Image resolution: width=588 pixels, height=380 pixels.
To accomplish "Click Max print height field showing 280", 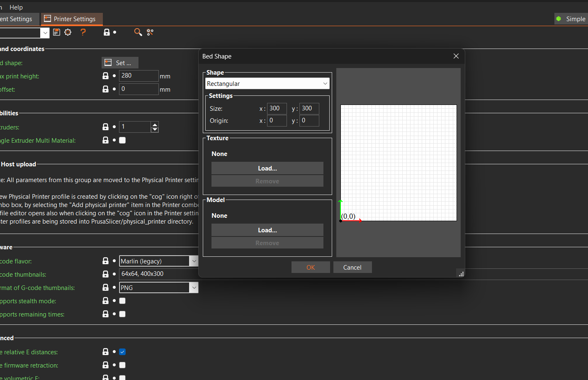I will pyautogui.click(x=139, y=76).
